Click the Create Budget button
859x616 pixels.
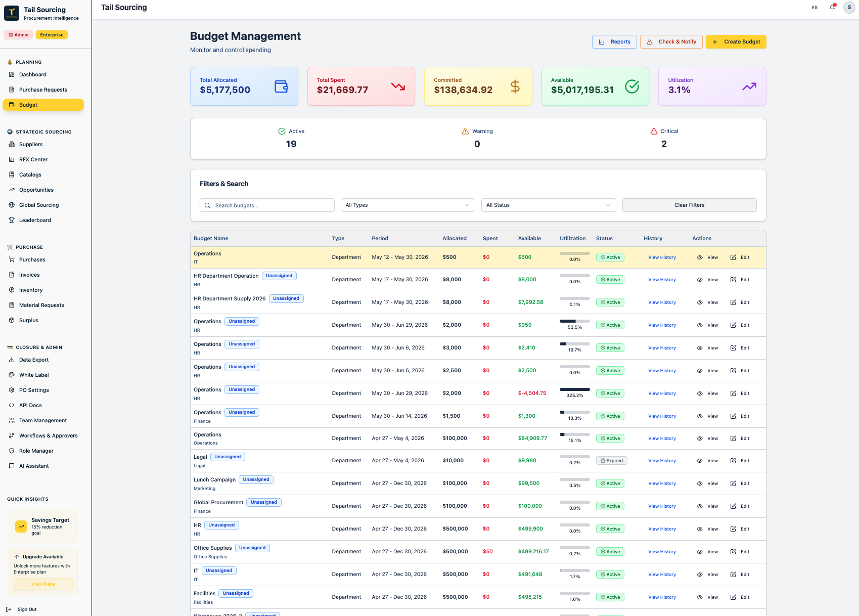[x=736, y=41]
